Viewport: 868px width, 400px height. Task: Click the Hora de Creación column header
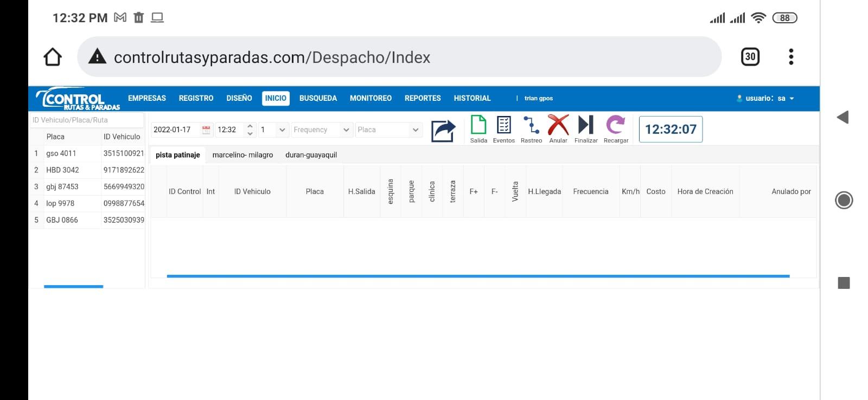click(x=705, y=191)
